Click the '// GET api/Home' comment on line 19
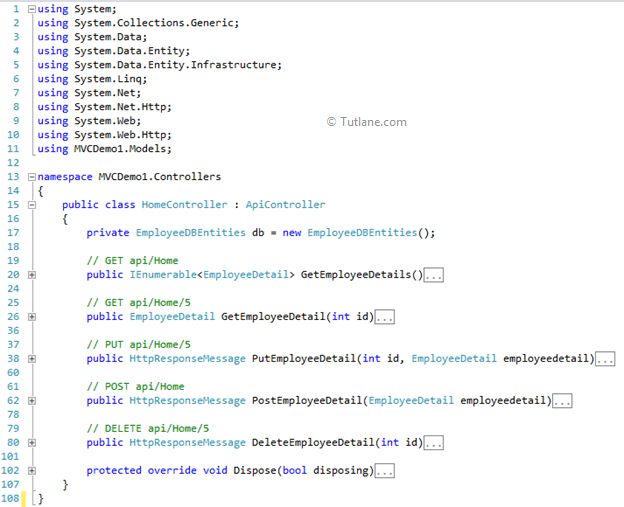Viewport: 624px width, 507px height. point(133,261)
